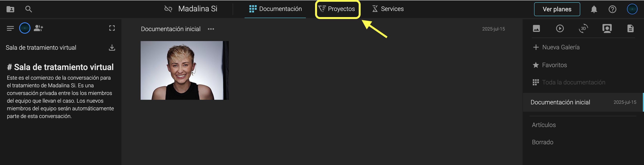Image resolution: width=644 pixels, height=165 pixels.
Task: Click the search magnifier icon
Action: pyautogui.click(x=28, y=9)
